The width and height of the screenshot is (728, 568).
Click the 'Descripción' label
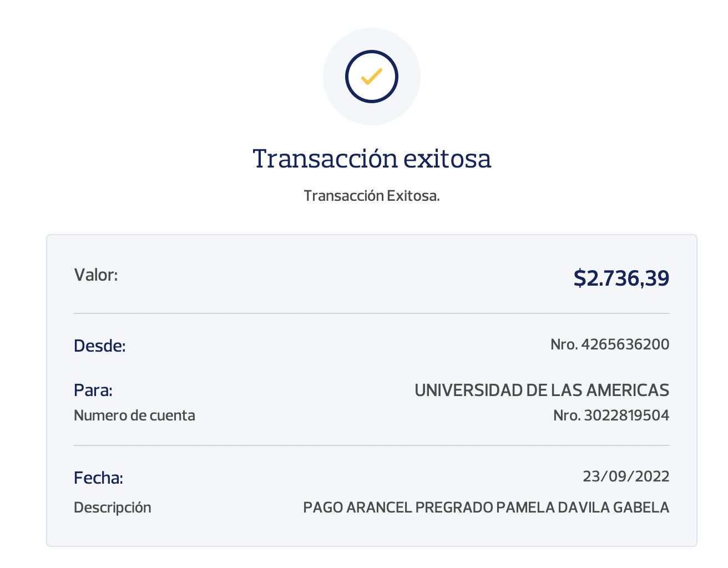click(x=113, y=508)
